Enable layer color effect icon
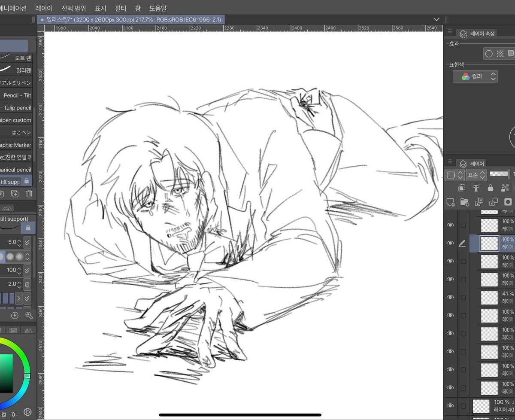Screen dimensions: 515x420 (511, 54)
